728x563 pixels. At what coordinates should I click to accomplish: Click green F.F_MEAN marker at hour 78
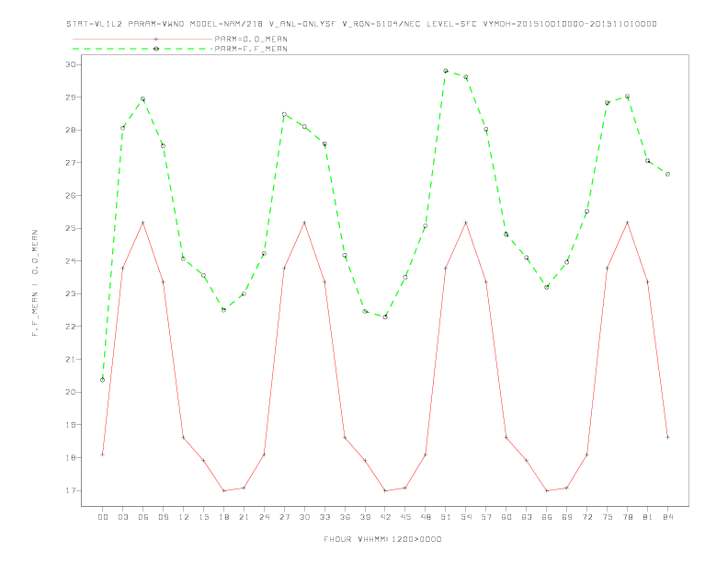627,97
